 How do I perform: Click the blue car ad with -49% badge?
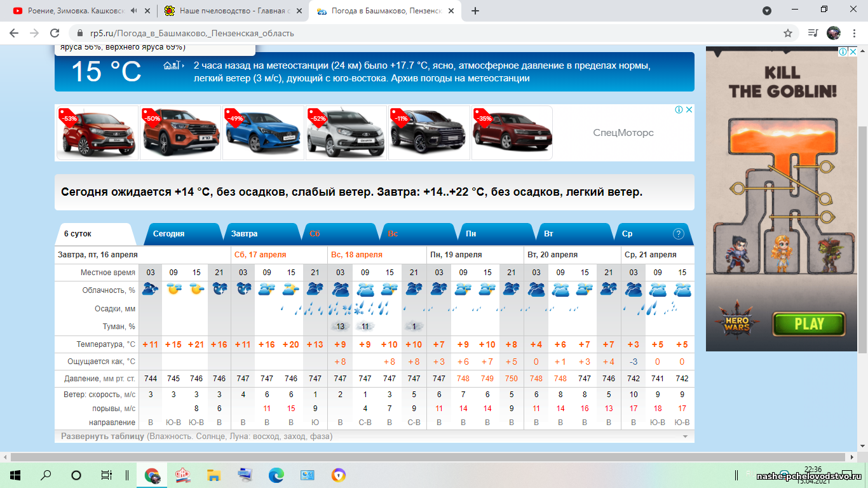tap(263, 133)
